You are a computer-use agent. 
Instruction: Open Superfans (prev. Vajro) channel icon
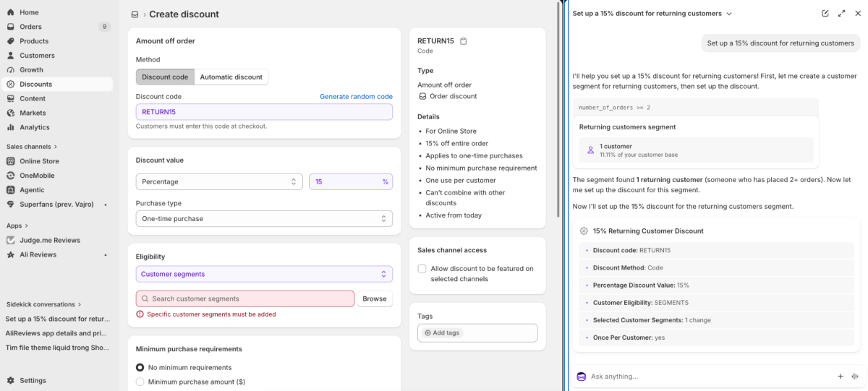11,205
